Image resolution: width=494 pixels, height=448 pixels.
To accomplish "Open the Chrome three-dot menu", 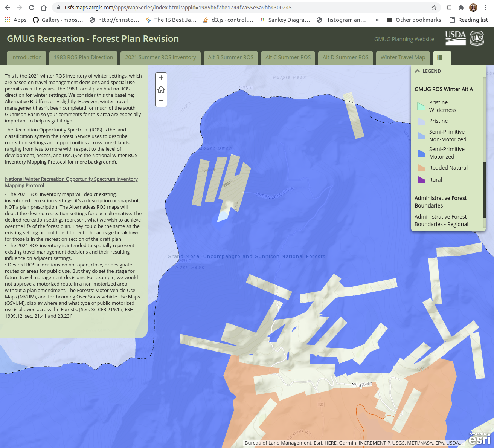I will 486,8.
